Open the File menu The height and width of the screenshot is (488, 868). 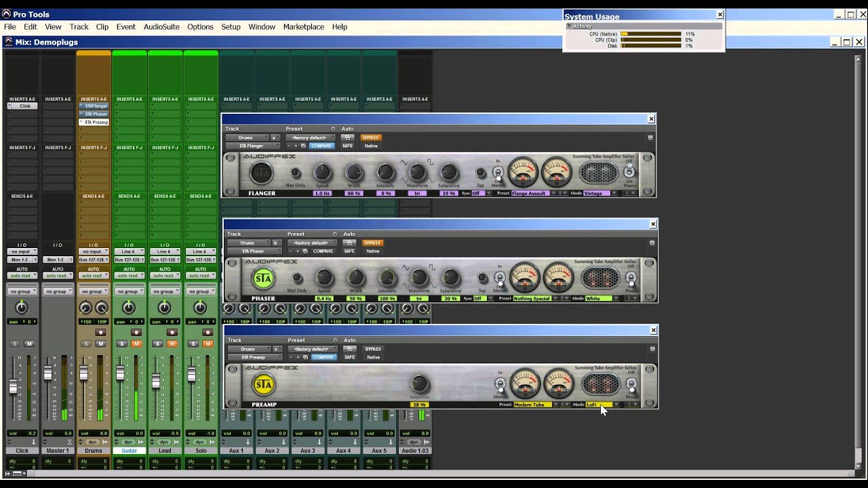[x=10, y=27]
